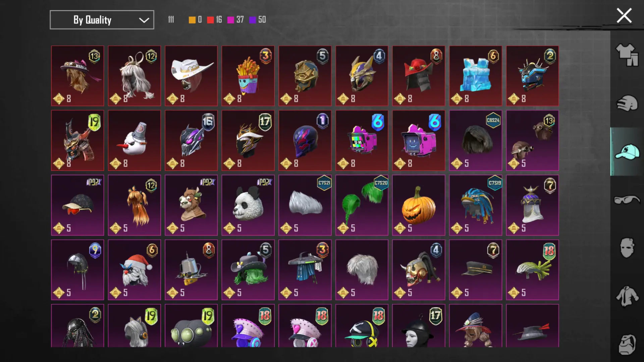Filter by the red quality swatch
This screenshot has height=362, width=644.
pyautogui.click(x=210, y=20)
